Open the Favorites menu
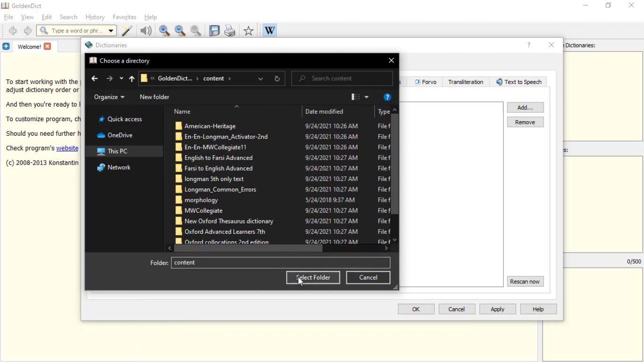Viewport: 644px width, 362px height. pos(124,17)
